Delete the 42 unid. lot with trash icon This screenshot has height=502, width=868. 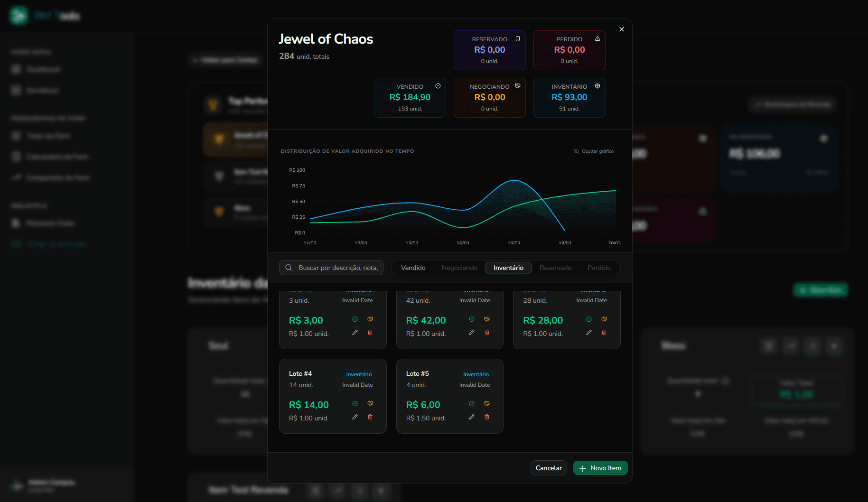(486, 333)
